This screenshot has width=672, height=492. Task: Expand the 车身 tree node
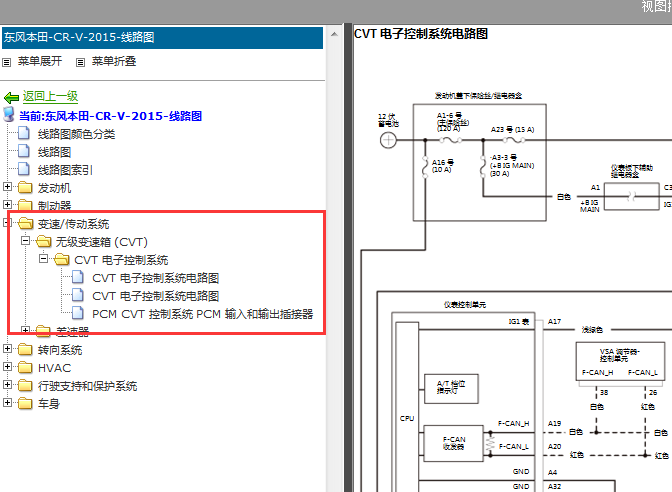click(7, 402)
